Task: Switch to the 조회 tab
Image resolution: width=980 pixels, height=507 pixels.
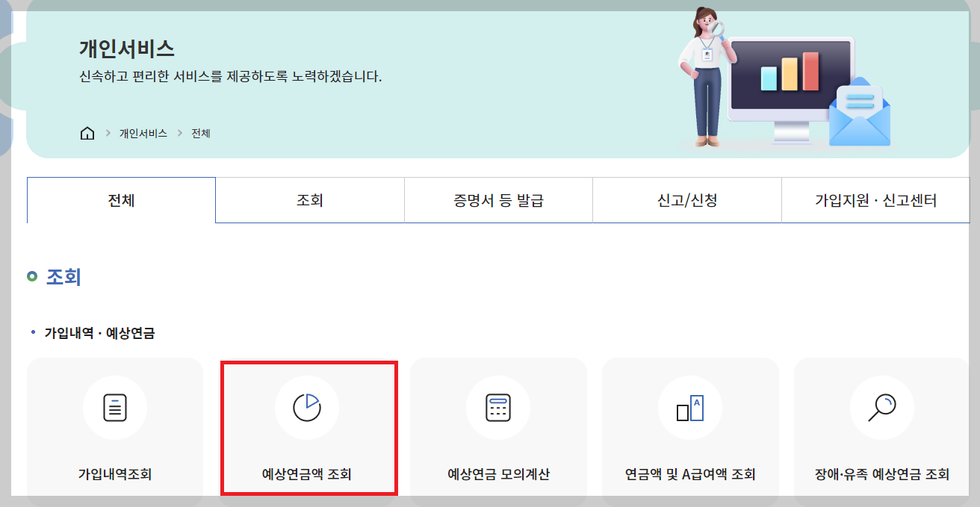Action: click(x=309, y=200)
